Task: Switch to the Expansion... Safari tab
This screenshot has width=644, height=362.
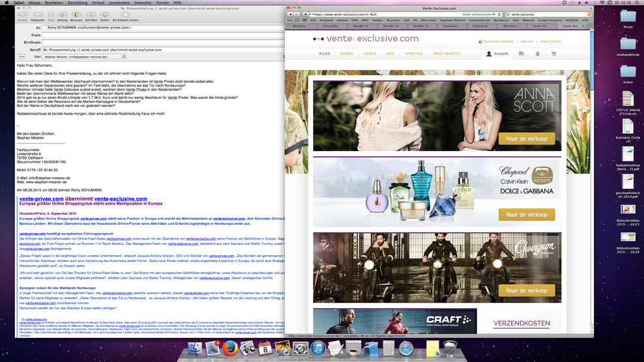Action: pos(451,26)
